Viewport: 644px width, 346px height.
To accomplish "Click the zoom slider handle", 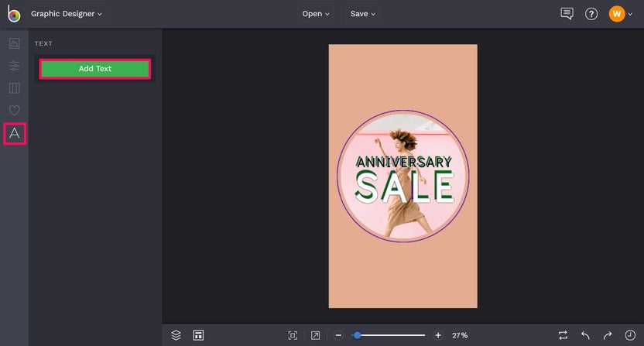I will click(x=358, y=335).
